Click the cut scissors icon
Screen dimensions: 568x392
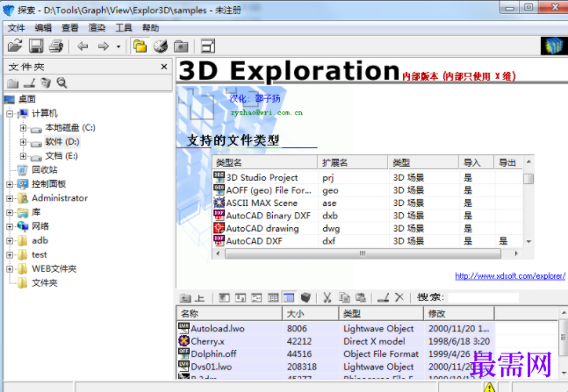(327, 297)
